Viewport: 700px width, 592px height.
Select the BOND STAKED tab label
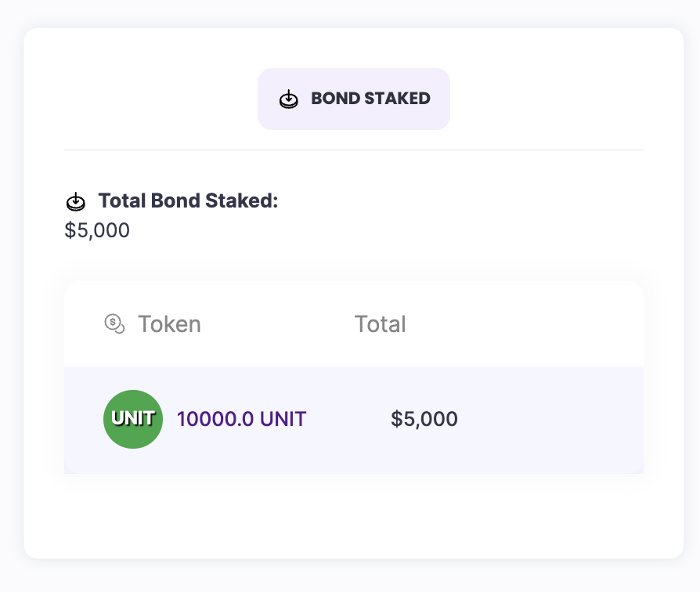click(370, 99)
